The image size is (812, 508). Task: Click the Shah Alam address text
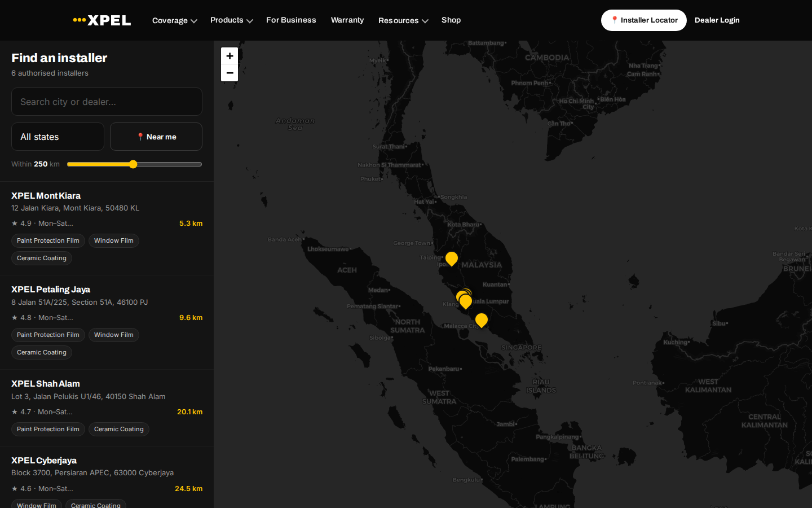tap(89, 396)
